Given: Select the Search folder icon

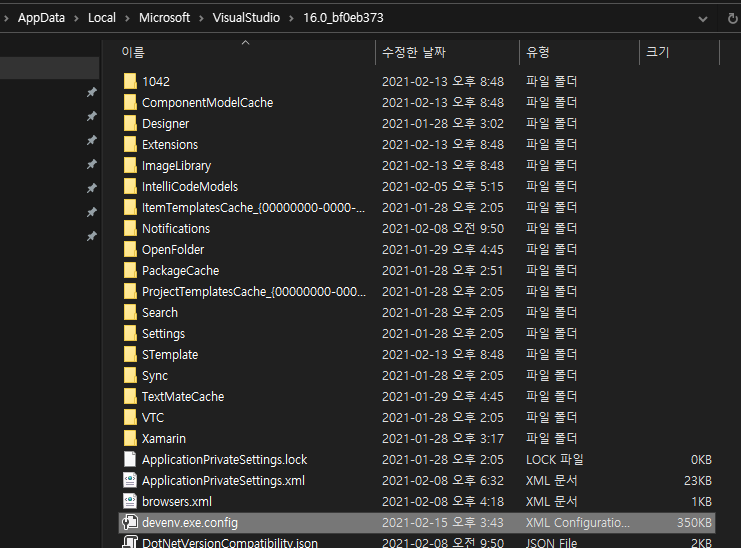Looking at the screenshot, I should tap(130, 312).
